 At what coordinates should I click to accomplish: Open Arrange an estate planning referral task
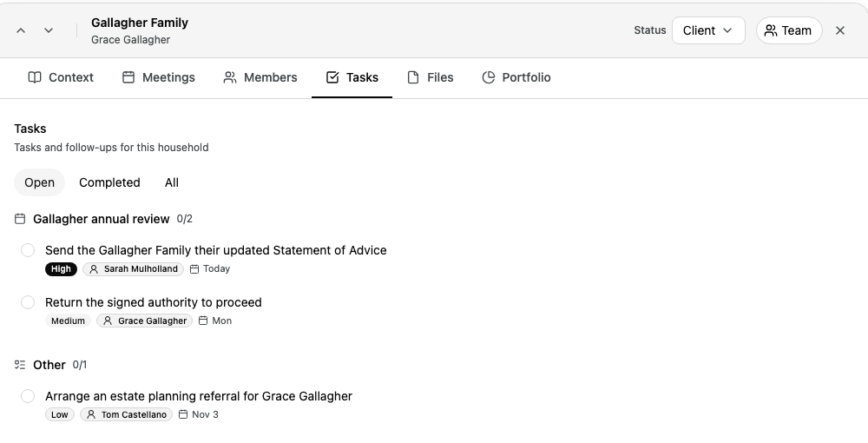pyautogui.click(x=199, y=396)
